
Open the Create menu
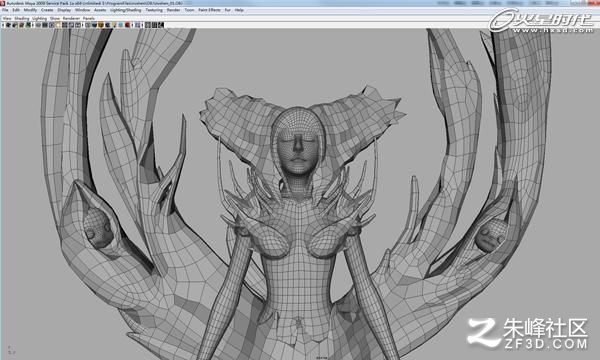point(47,10)
